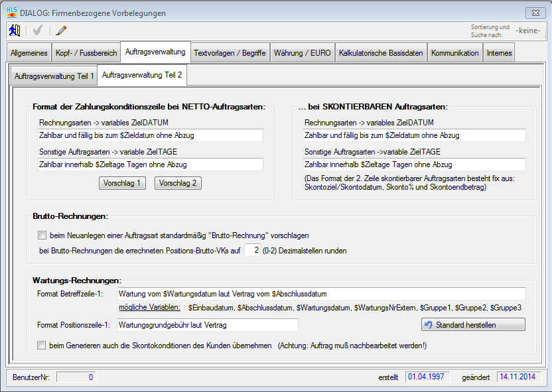Go to Kalkulatorische Basisdaten tab
The width and height of the screenshot is (552, 392).
(x=381, y=53)
